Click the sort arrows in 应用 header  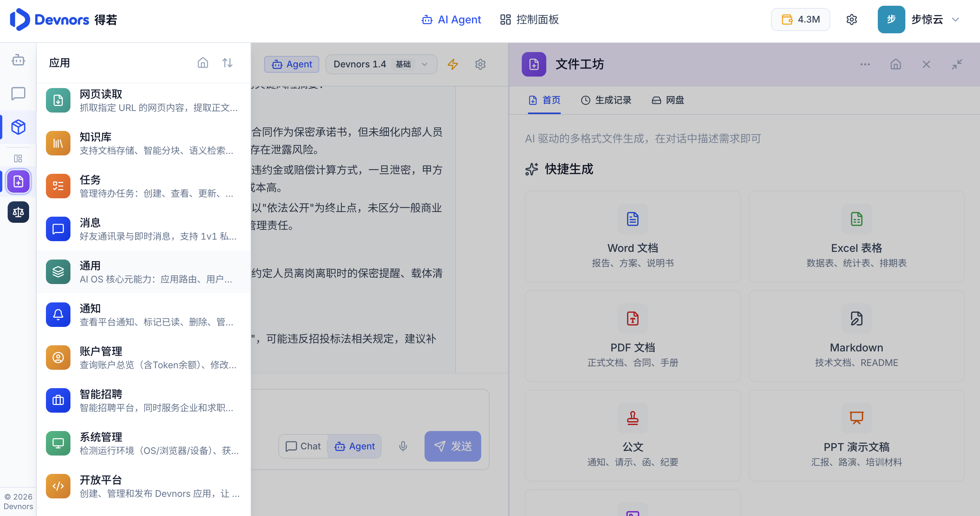(227, 63)
